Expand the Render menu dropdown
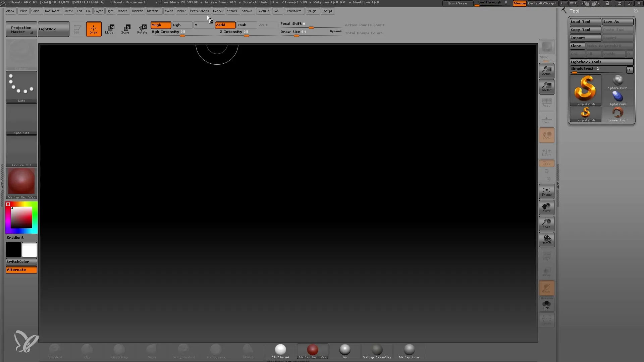This screenshot has height=362, width=644. (218, 11)
